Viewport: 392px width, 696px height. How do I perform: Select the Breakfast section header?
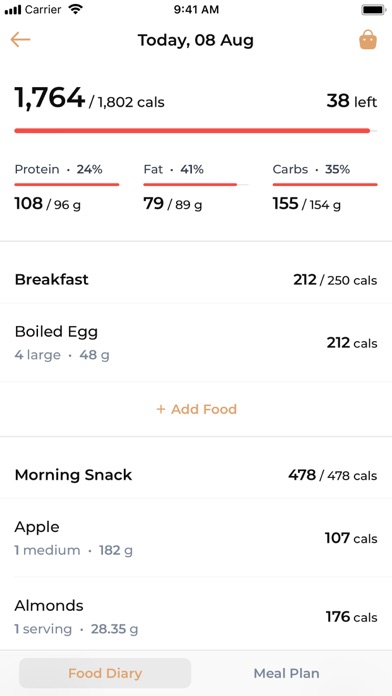click(196, 280)
